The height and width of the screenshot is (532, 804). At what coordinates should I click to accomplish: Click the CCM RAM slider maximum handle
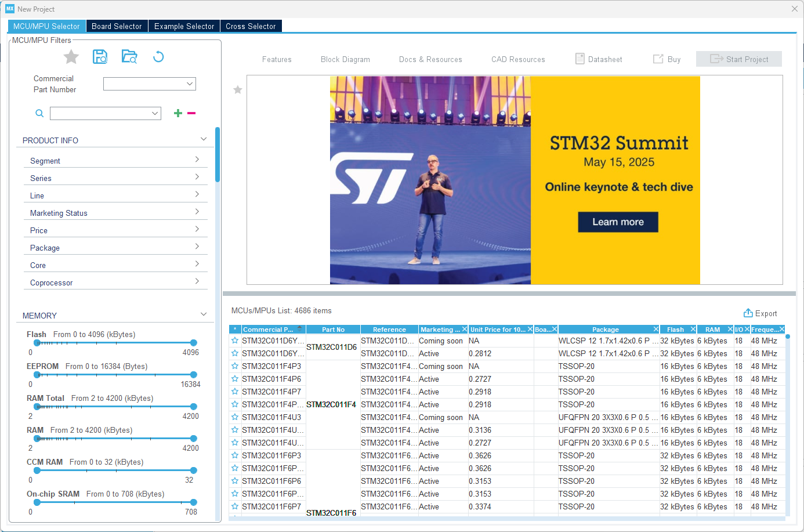click(x=194, y=471)
